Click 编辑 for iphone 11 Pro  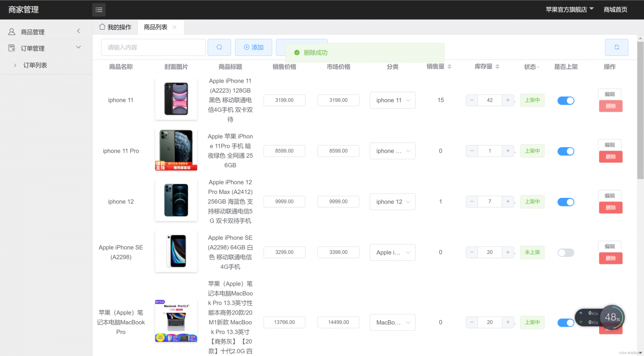(610, 145)
